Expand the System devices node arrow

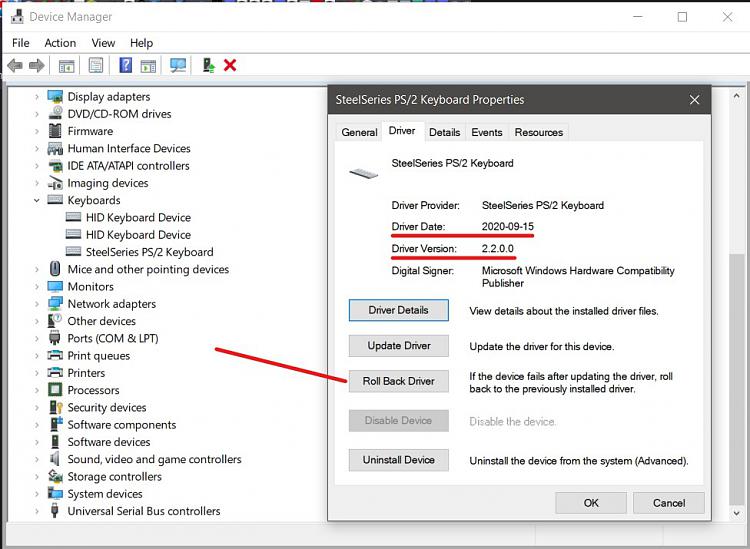[37, 494]
